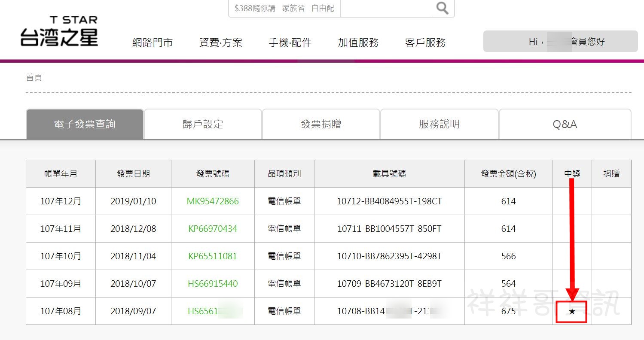Click the 捐贈 column header

click(x=611, y=174)
